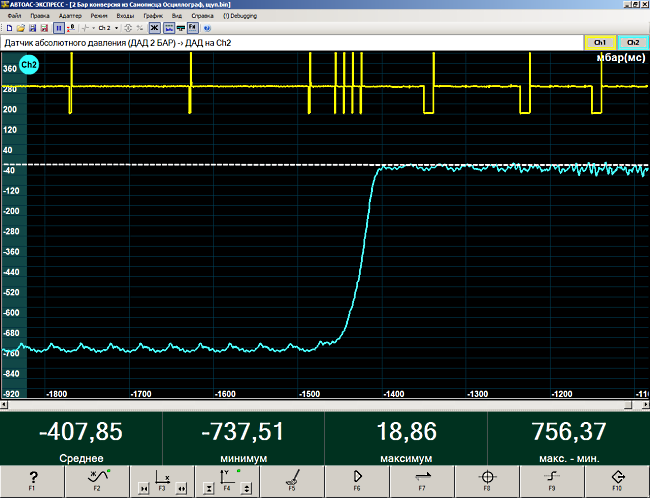Click the new file toolbar icon
The height and width of the screenshot is (498, 650).
(x=8, y=29)
